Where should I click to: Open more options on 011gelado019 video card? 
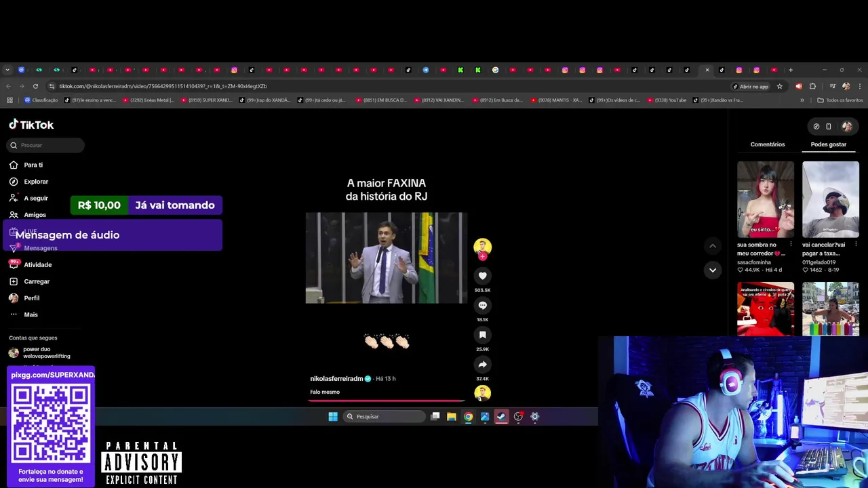click(856, 244)
